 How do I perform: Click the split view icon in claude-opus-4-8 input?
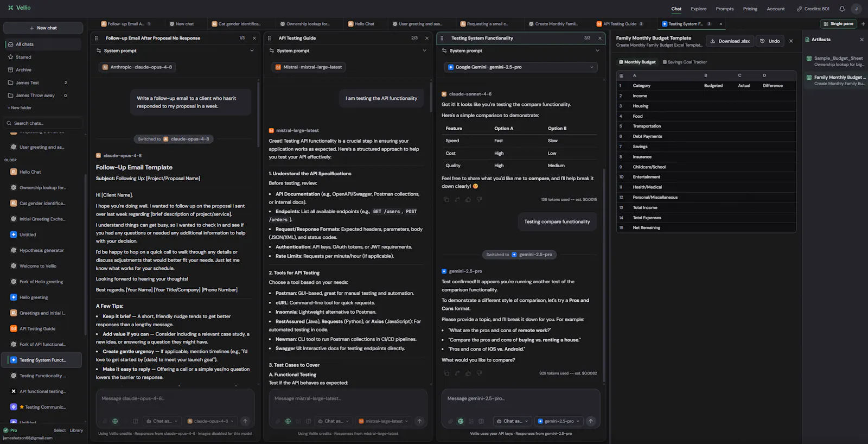click(136, 421)
